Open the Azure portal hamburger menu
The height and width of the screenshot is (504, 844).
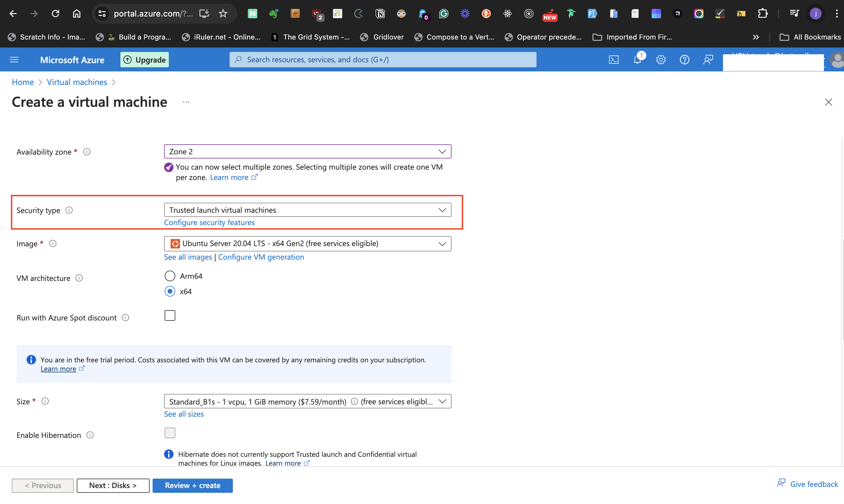coord(14,60)
